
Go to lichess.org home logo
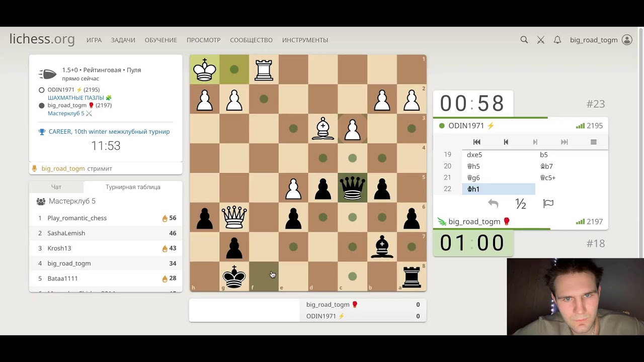[42, 39]
